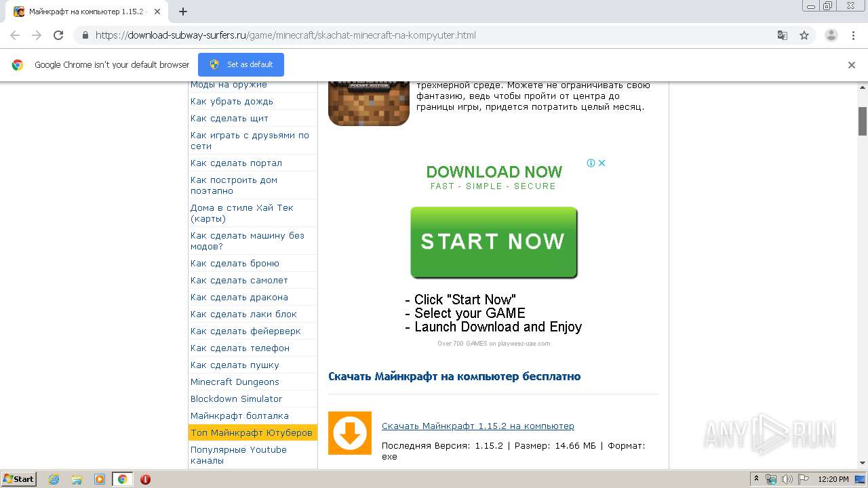868x488 pixels.
Task: Open Как сделать пушку link
Action: pos(235,365)
